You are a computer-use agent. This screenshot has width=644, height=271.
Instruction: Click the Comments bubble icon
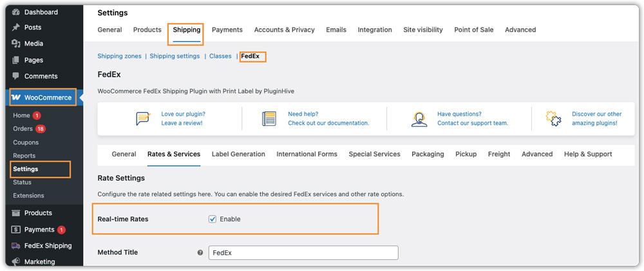(x=15, y=76)
